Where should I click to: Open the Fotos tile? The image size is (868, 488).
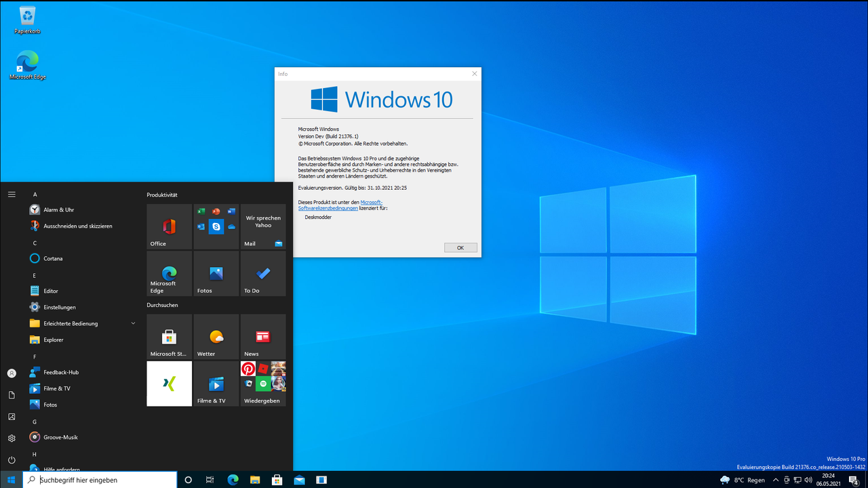click(x=216, y=274)
